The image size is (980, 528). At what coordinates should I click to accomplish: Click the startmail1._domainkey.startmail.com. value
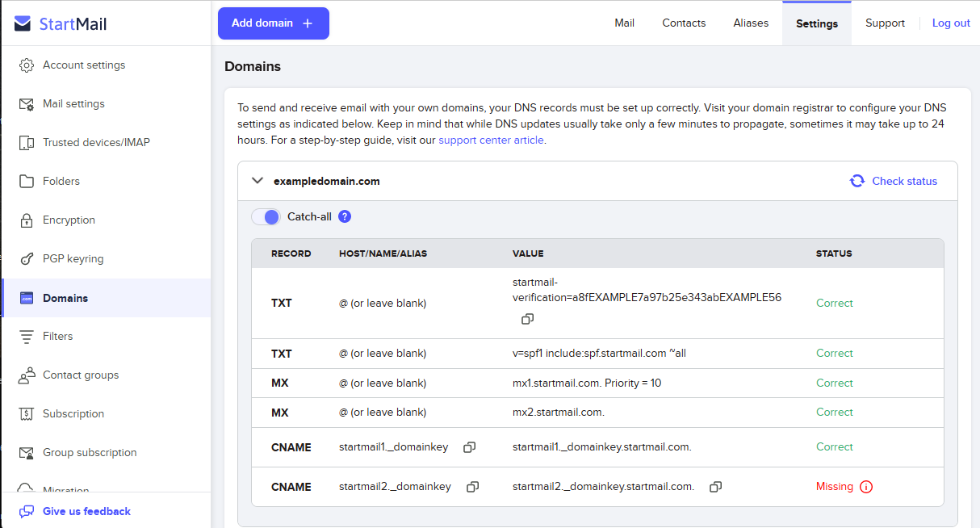(x=602, y=447)
